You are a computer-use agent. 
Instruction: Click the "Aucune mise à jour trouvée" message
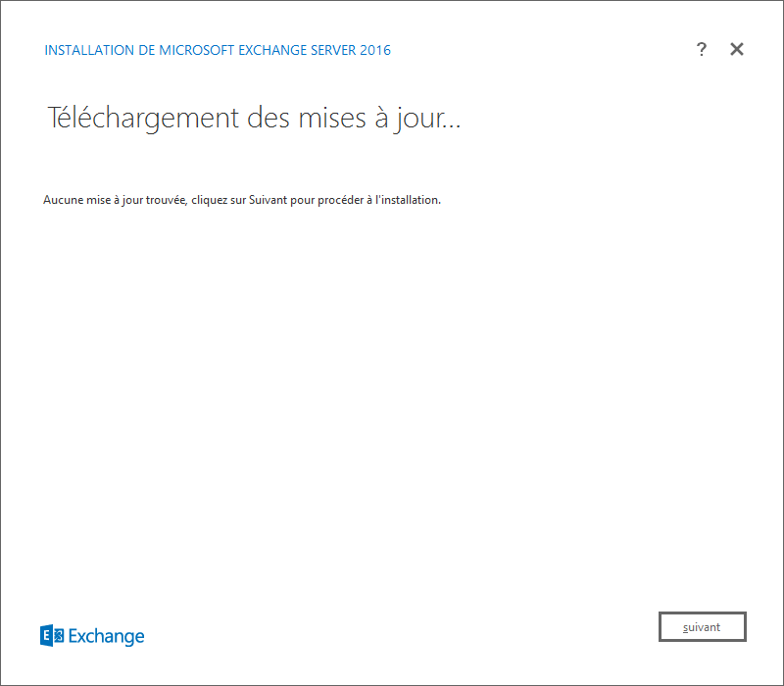(x=242, y=200)
